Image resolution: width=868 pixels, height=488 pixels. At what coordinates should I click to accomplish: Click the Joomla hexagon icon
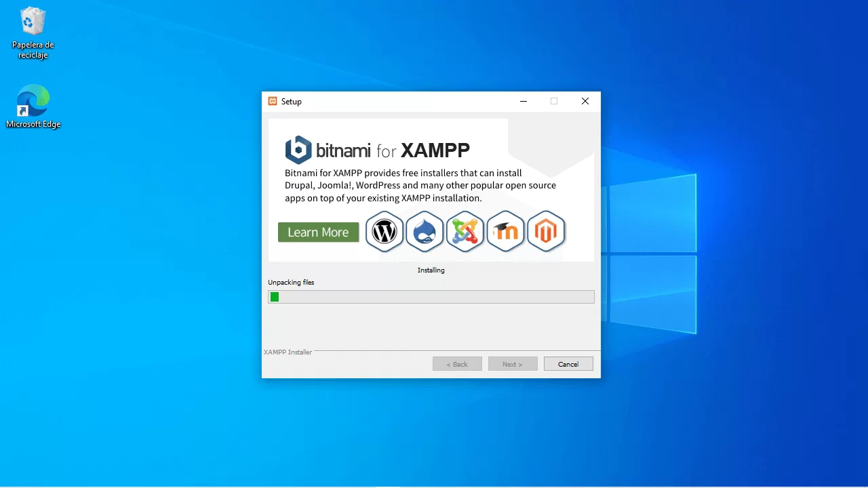coord(465,232)
